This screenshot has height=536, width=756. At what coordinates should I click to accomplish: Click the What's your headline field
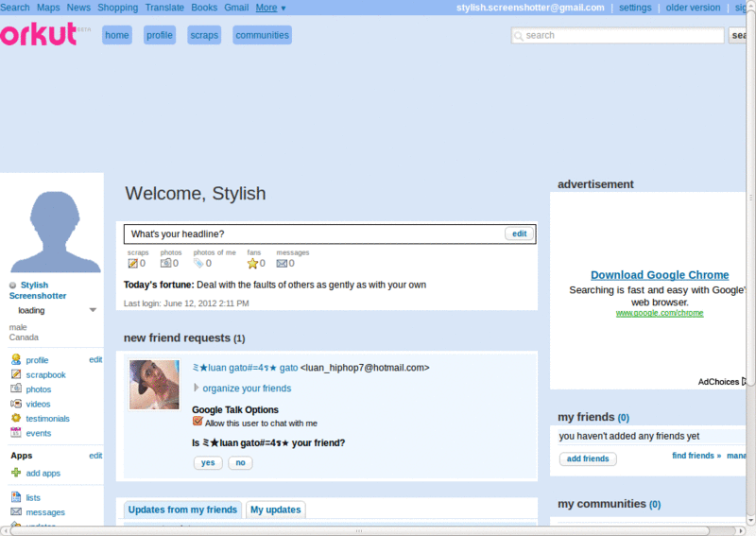click(x=330, y=234)
